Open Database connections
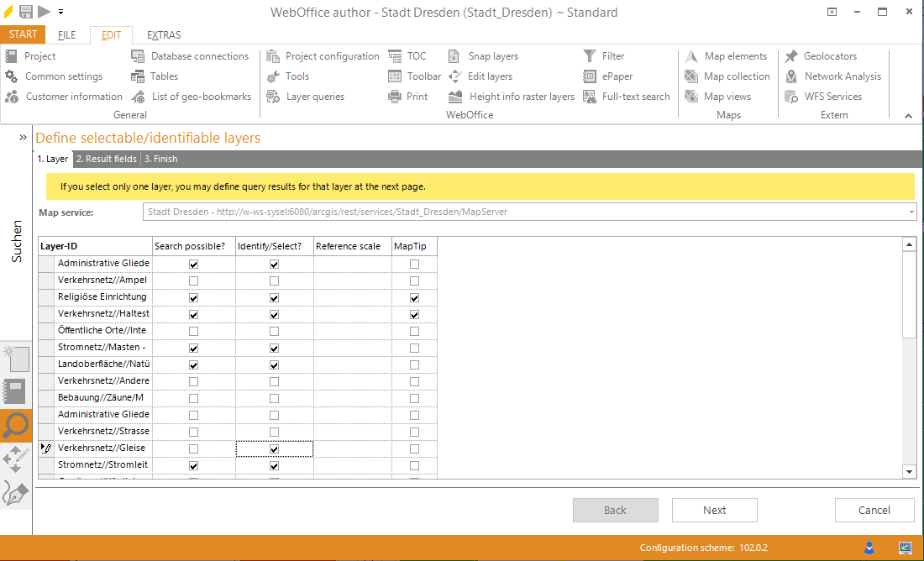The image size is (924, 561). (139, 55)
